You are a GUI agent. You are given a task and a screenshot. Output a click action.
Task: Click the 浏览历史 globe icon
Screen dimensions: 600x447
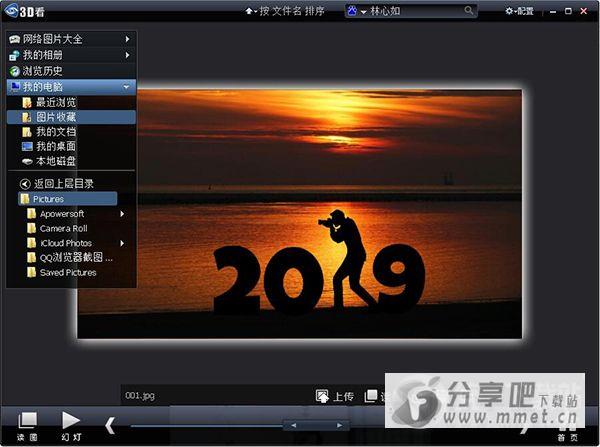(x=15, y=71)
